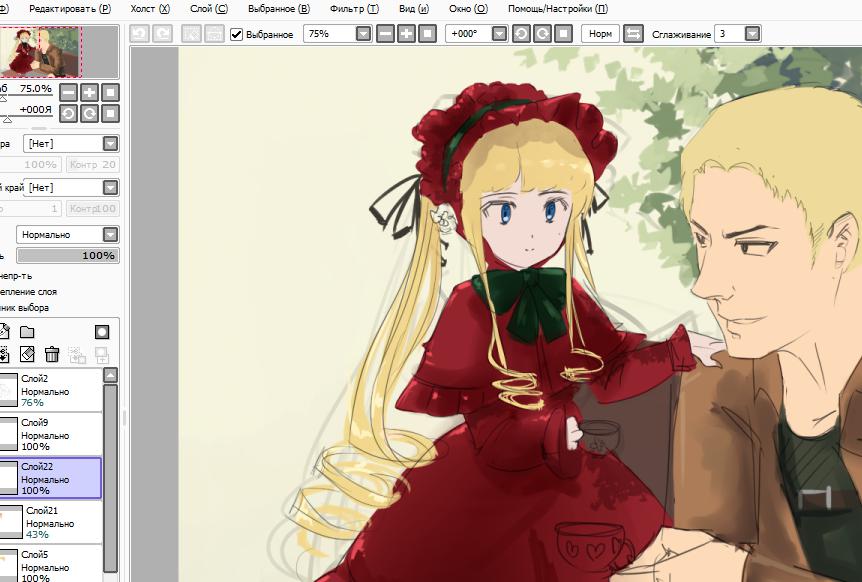The image size is (862, 582).
Task: Open the +000° rotation angle dropdown
Action: pos(499,34)
